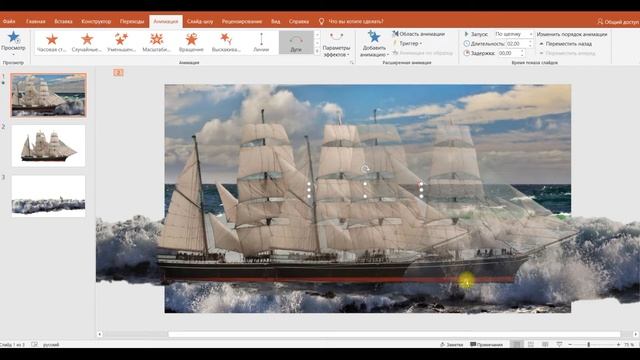
Task: Select the Анимация ribbon tab
Action: pyautogui.click(x=166, y=21)
